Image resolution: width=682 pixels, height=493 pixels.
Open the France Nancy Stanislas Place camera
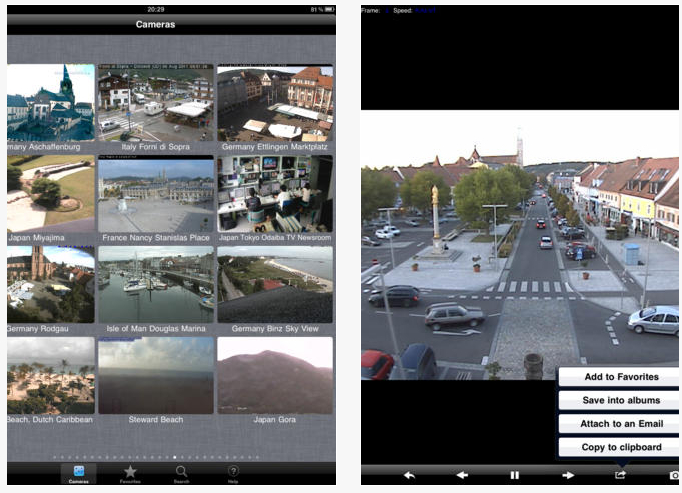pos(156,194)
